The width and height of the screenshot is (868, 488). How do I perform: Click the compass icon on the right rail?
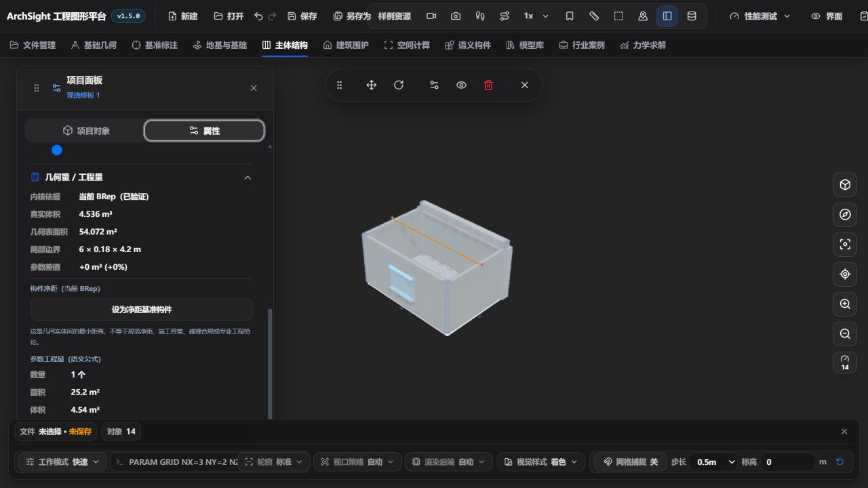pos(845,214)
